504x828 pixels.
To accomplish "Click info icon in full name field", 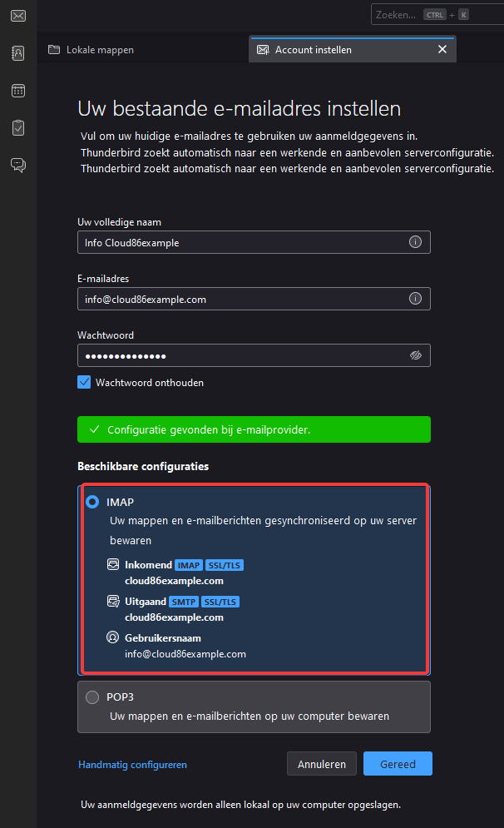I will [x=415, y=242].
